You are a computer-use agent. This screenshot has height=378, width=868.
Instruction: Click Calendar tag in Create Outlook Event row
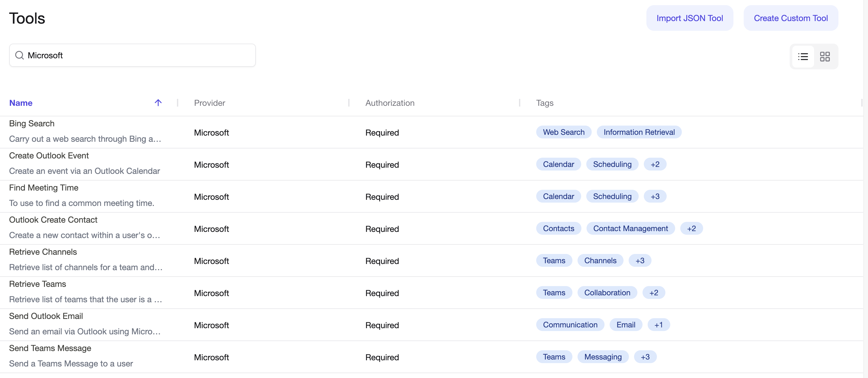pyautogui.click(x=558, y=164)
